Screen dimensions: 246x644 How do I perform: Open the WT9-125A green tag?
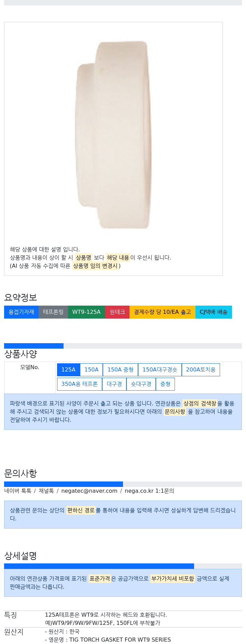click(x=86, y=312)
